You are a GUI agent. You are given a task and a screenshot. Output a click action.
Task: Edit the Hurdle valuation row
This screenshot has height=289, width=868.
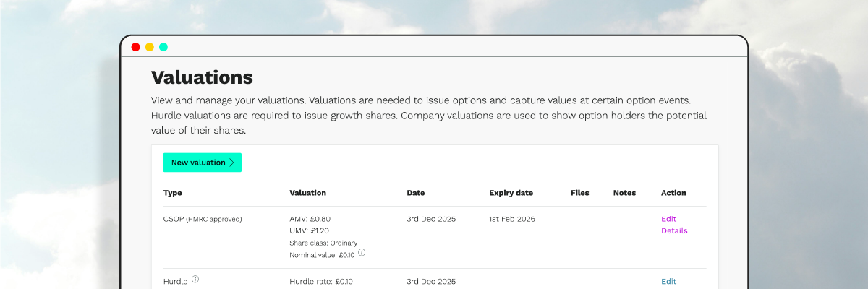pos(669,282)
